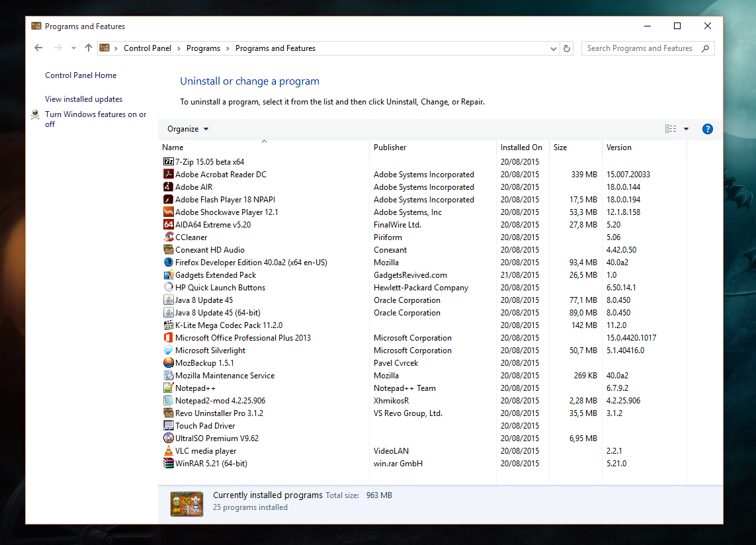Click the VLC media player cone icon
The image size is (756, 545).
tap(168, 450)
